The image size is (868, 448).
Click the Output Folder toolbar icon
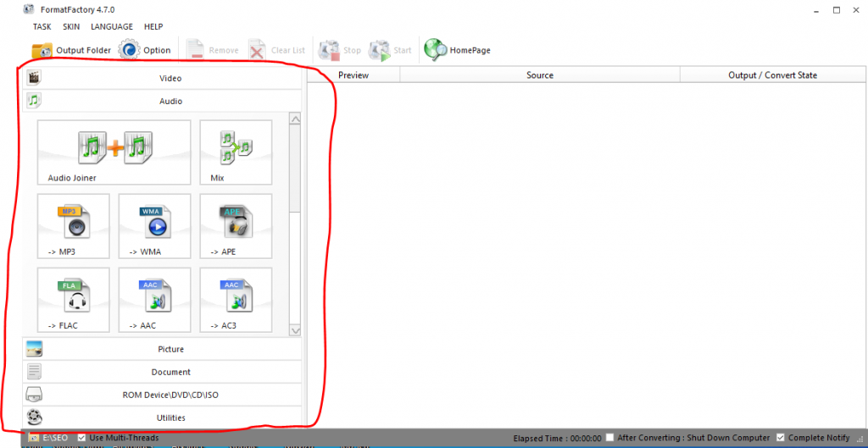tap(42, 50)
